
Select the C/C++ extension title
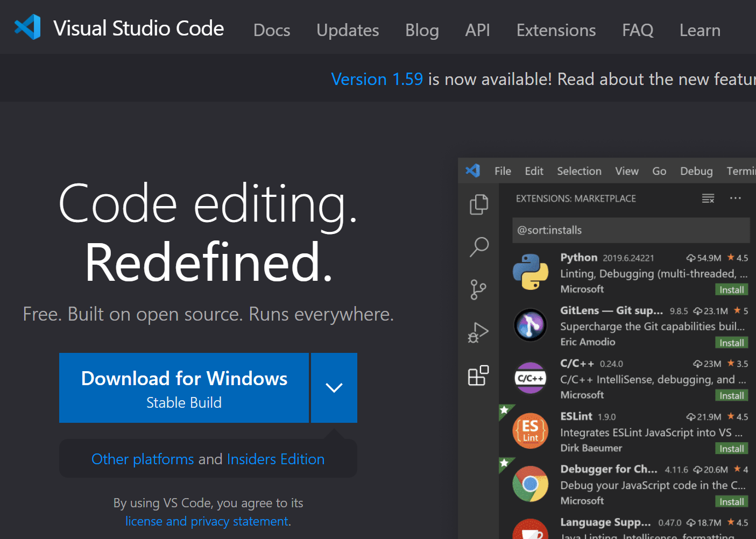(577, 363)
